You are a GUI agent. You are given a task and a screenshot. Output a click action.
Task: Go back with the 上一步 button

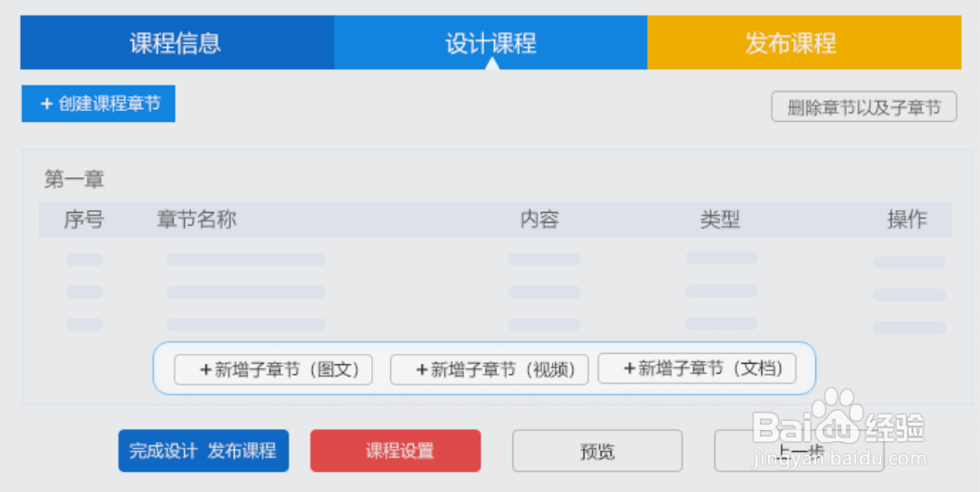click(799, 451)
